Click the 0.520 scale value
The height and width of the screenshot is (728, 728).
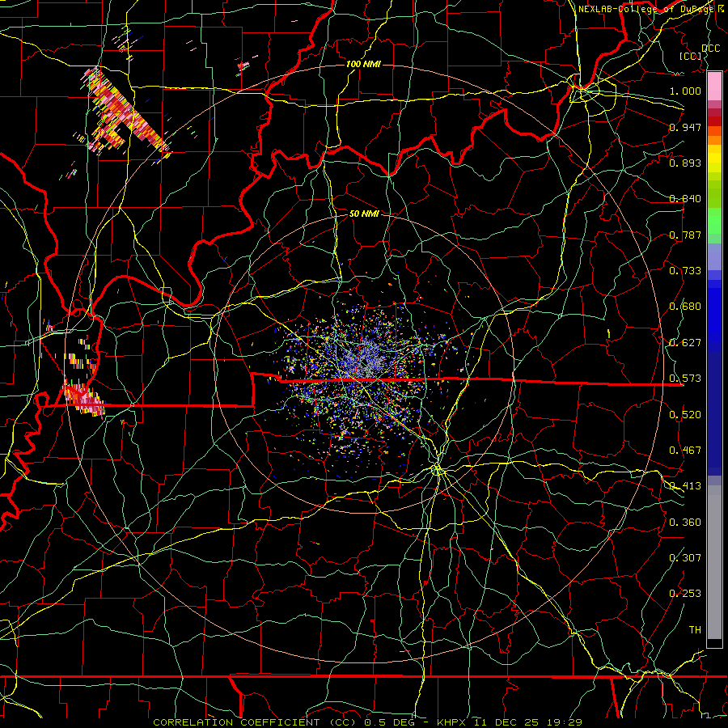(685, 415)
